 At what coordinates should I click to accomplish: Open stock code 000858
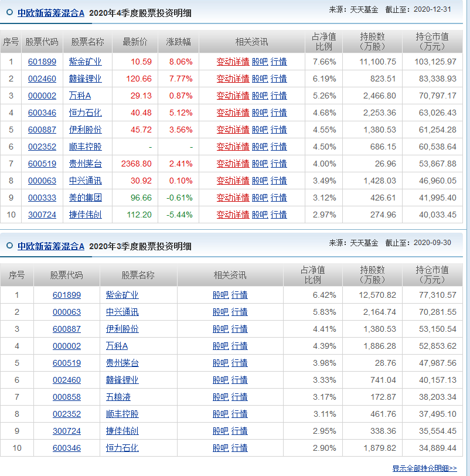click(x=67, y=397)
